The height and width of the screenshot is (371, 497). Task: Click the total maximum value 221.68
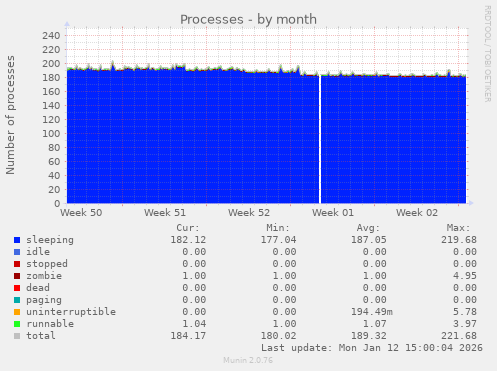point(459,336)
